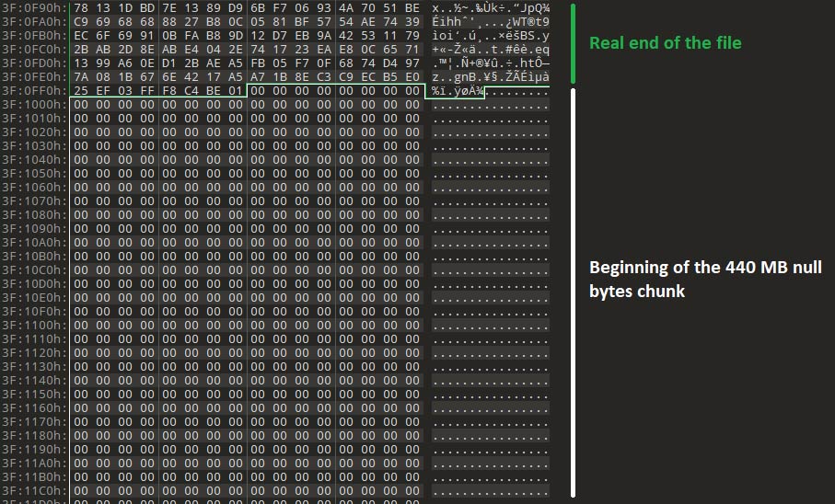835x504 pixels.
Task: Click the green vertical marker bar
Action: (x=574, y=42)
